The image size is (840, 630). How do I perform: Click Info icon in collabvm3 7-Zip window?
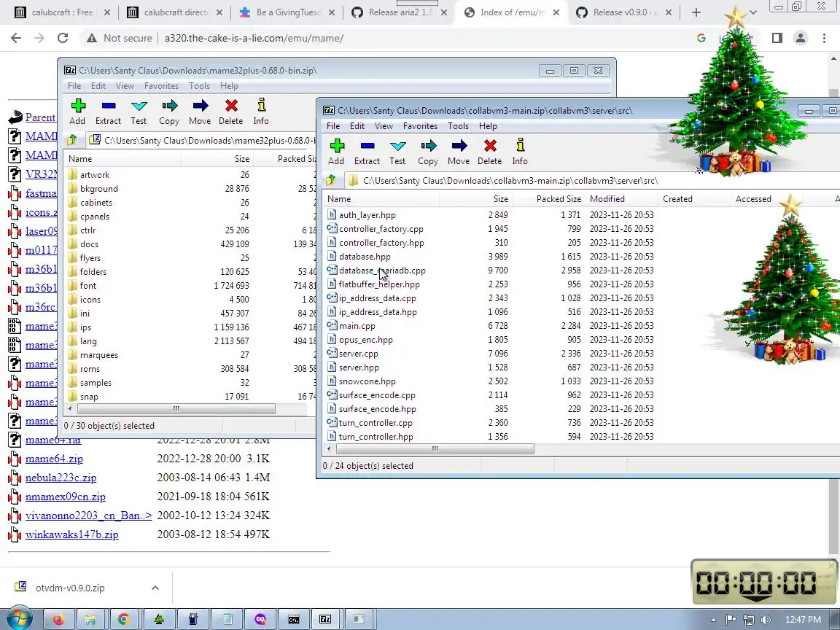click(x=520, y=146)
